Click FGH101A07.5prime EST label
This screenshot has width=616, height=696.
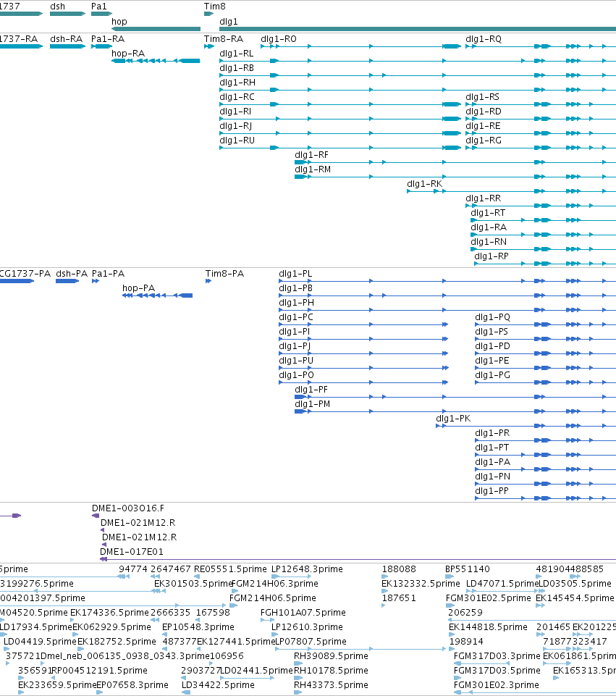click(x=303, y=612)
